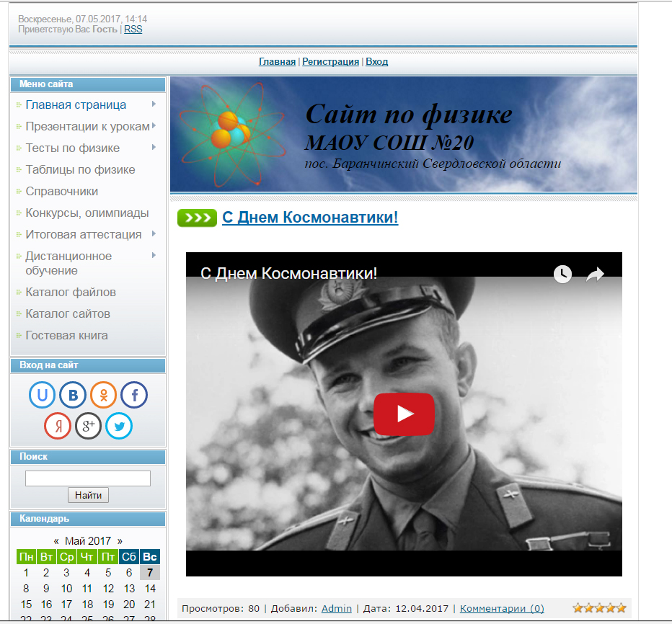Expand the Тесты по физике submenu arrow

154,147
